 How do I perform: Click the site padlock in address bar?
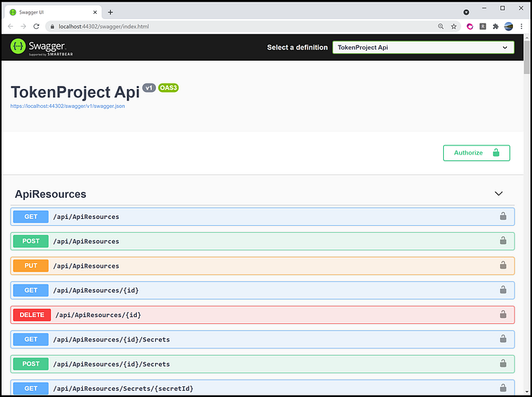[52, 27]
